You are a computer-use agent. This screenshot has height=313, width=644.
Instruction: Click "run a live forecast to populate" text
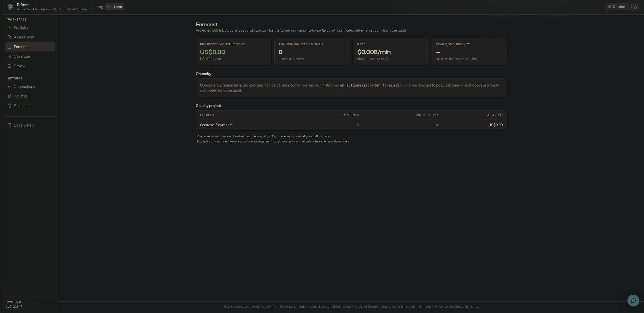click(457, 59)
